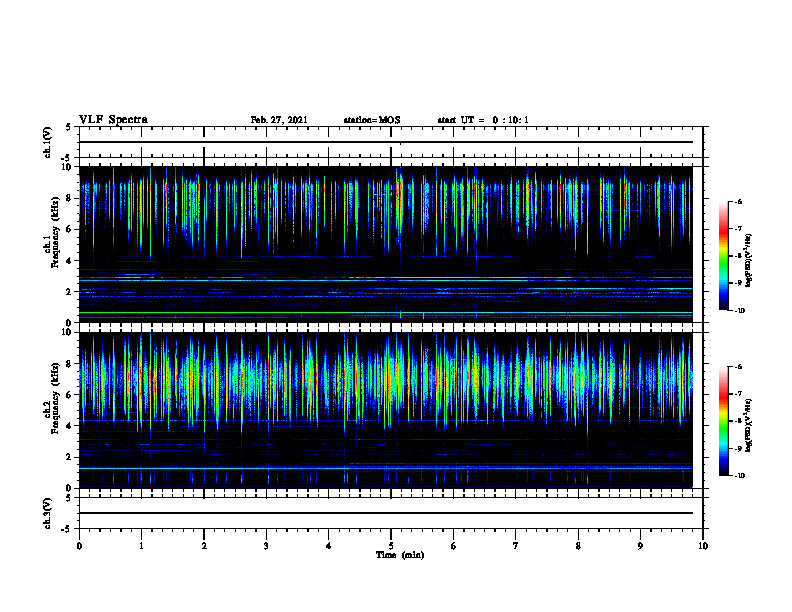The height and width of the screenshot is (612, 792).
Task: Click the "ch.1(V)" axis label
Action: (x=48, y=142)
